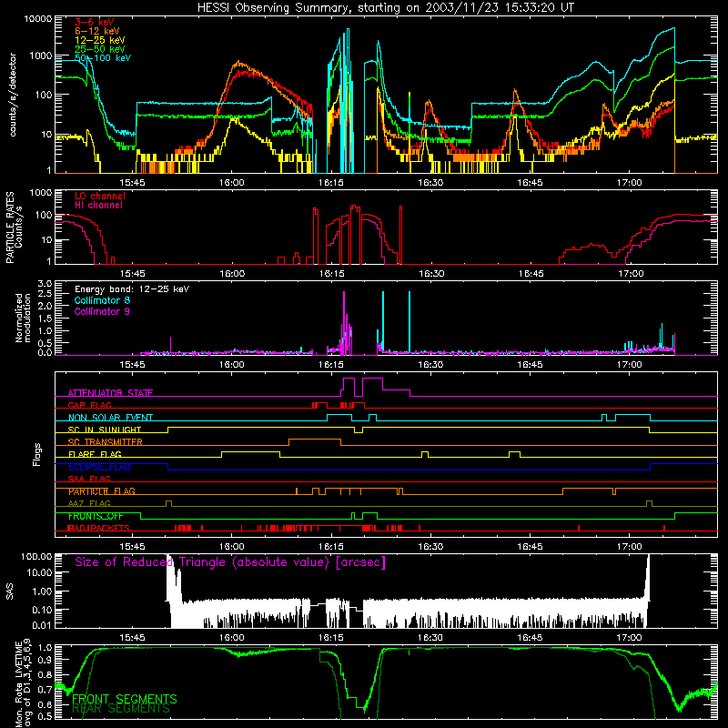The width and height of the screenshot is (728, 728).
Task: Click the SC TRANSMITTER flag label
Action: click(x=105, y=442)
